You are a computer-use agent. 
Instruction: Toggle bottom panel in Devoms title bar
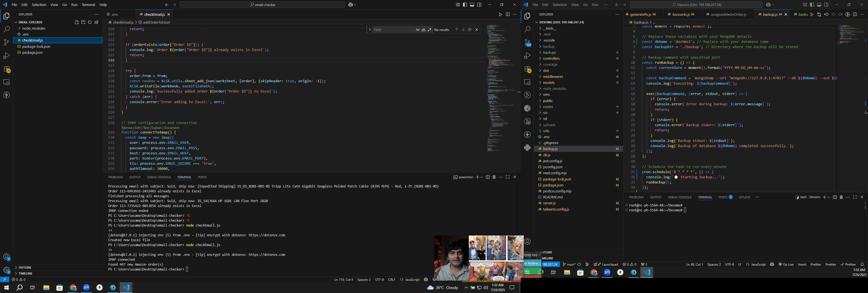click(x=819, y=5)
